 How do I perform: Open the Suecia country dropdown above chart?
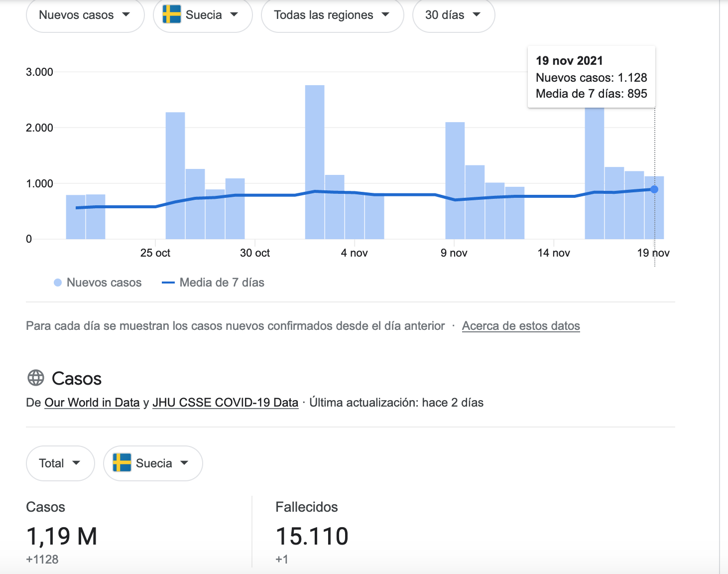click(x=203, y=15)
